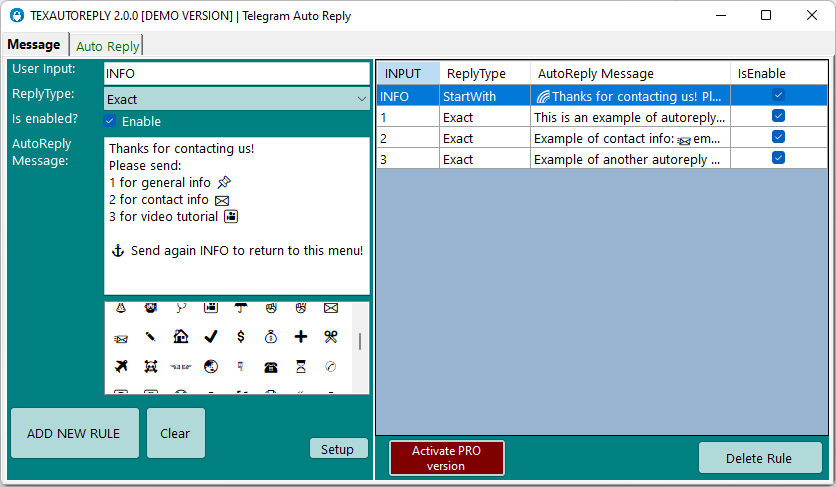The width and height of the screenshot is (836, 487).
Task: Insert the checkmark emoji
Action: coord(210,337)
